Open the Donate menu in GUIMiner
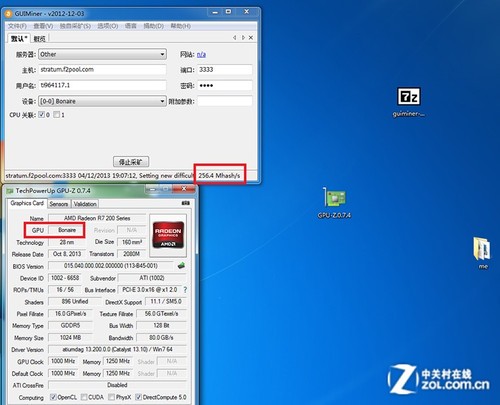The width and height of the screenshot is (500, 405). 153,26
